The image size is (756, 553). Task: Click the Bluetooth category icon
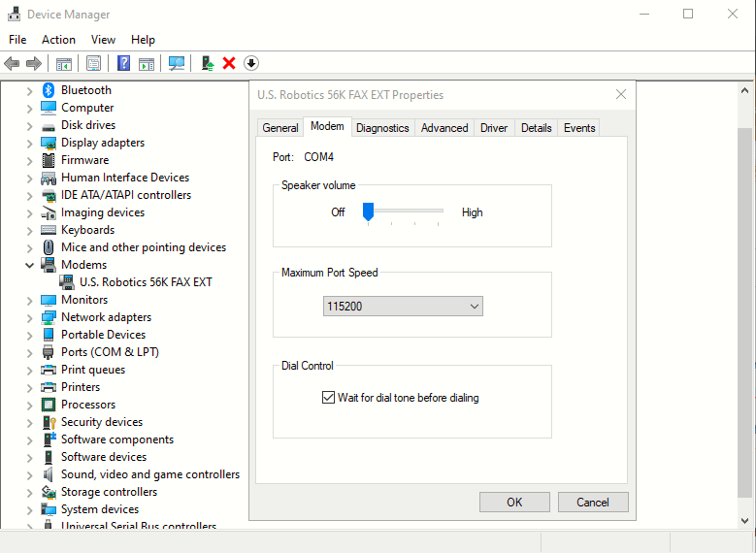(x=49, y=90)
